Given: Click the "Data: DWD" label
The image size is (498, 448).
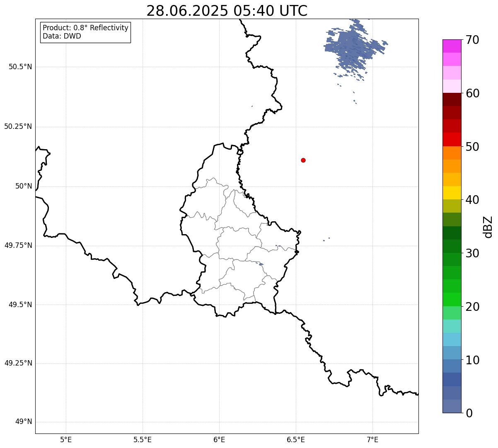Looking at the screenshot, I should click(62, 36).
